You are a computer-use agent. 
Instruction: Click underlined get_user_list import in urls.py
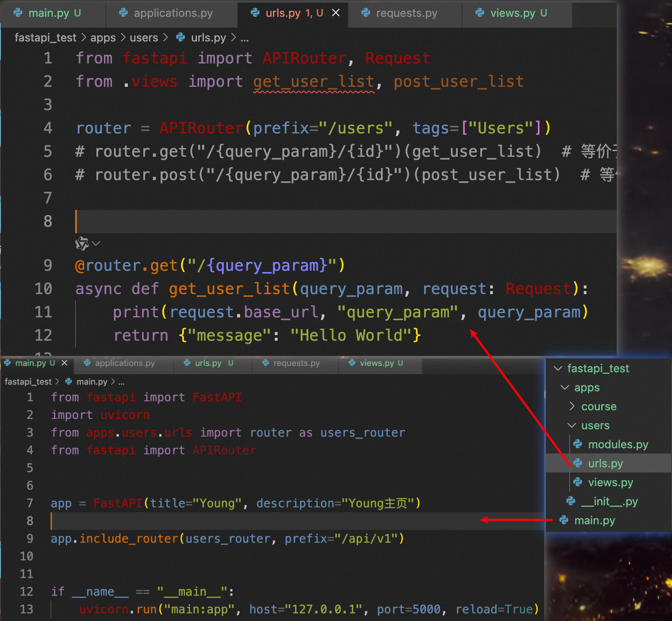tap(314, 82)
